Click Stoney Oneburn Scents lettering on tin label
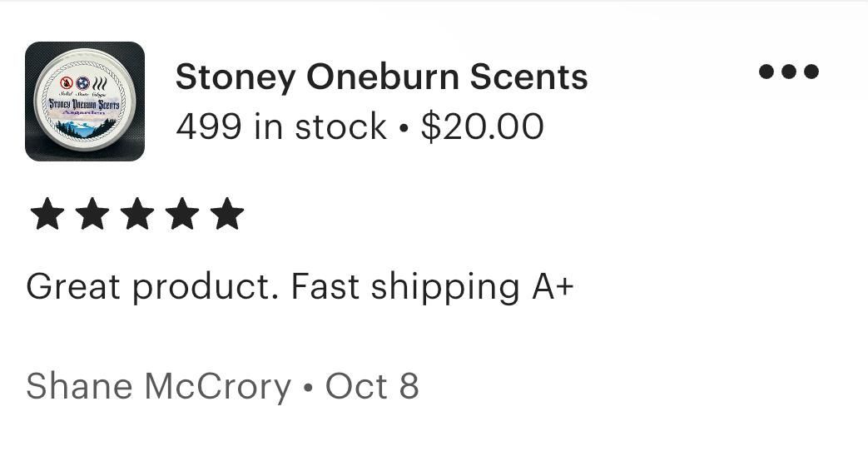This screenshot has width=868, height=451. coord(84,104)
